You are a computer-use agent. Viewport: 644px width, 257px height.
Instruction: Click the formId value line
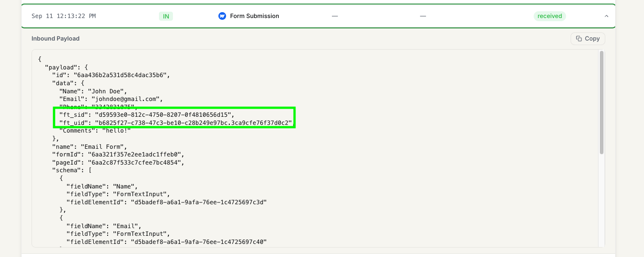tap(118, 155)
